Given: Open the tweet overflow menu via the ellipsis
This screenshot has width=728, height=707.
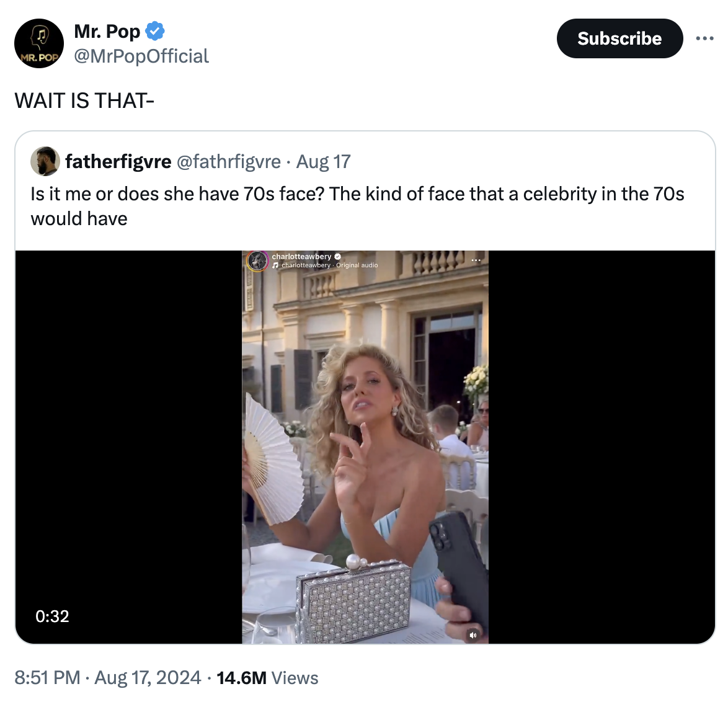Looking at the screenshot, I should tap(704, 38).
